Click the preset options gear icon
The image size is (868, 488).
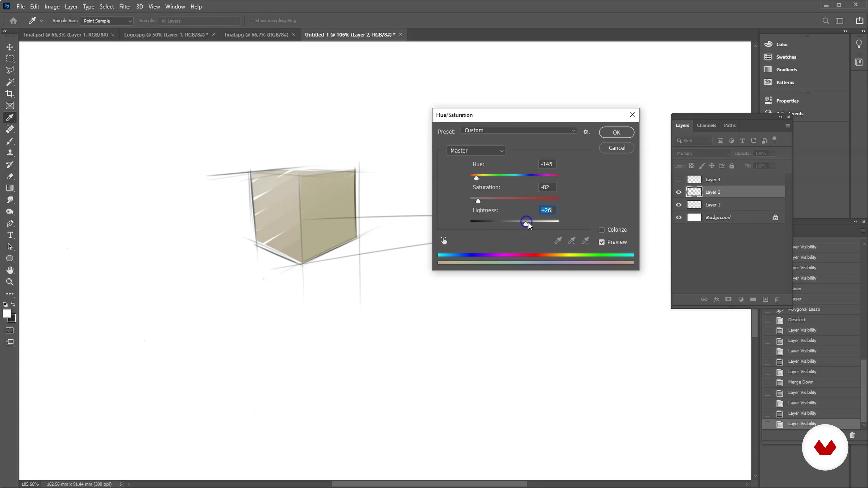586,132
